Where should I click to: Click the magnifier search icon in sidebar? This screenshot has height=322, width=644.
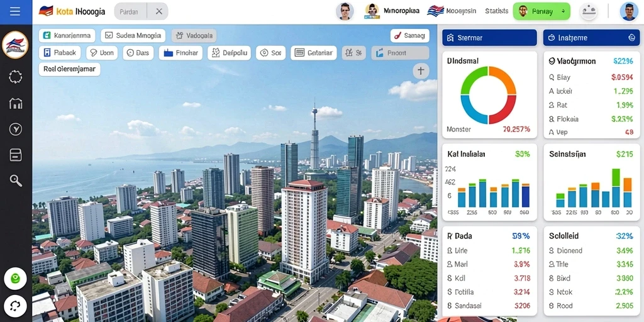pos(16,180)
